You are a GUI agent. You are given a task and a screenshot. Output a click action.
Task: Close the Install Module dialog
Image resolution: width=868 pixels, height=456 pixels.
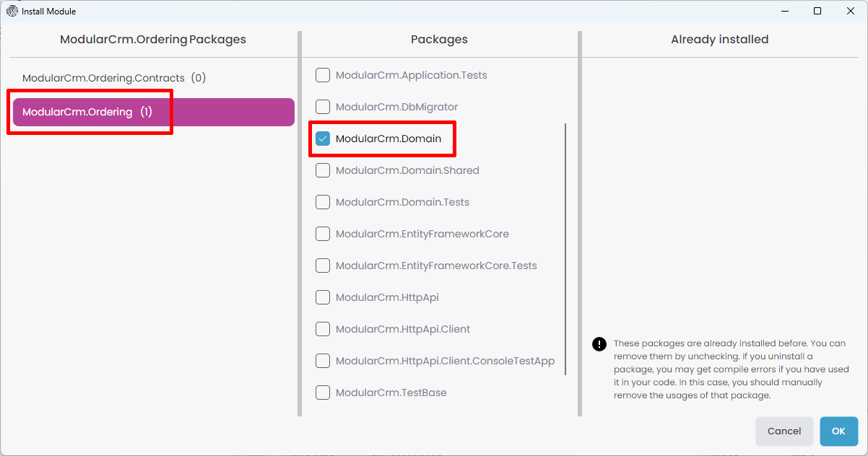[x=851, y=11]
